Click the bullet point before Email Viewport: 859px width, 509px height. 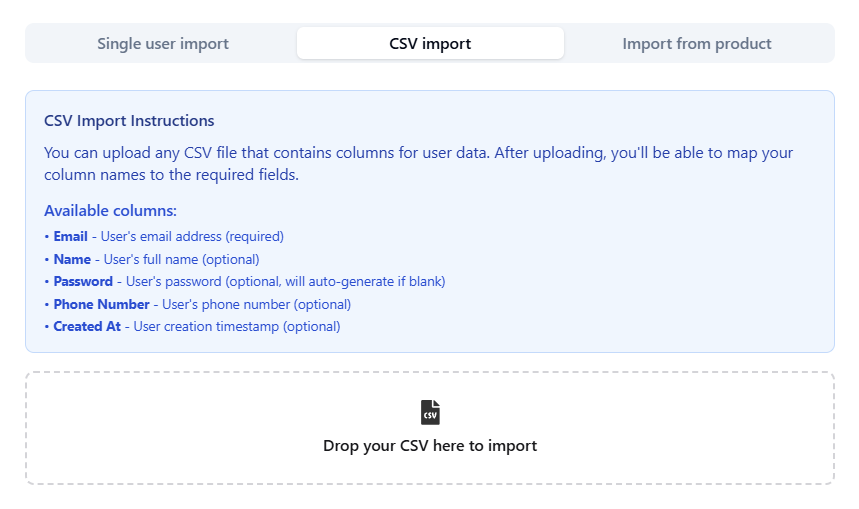(47, 237)
